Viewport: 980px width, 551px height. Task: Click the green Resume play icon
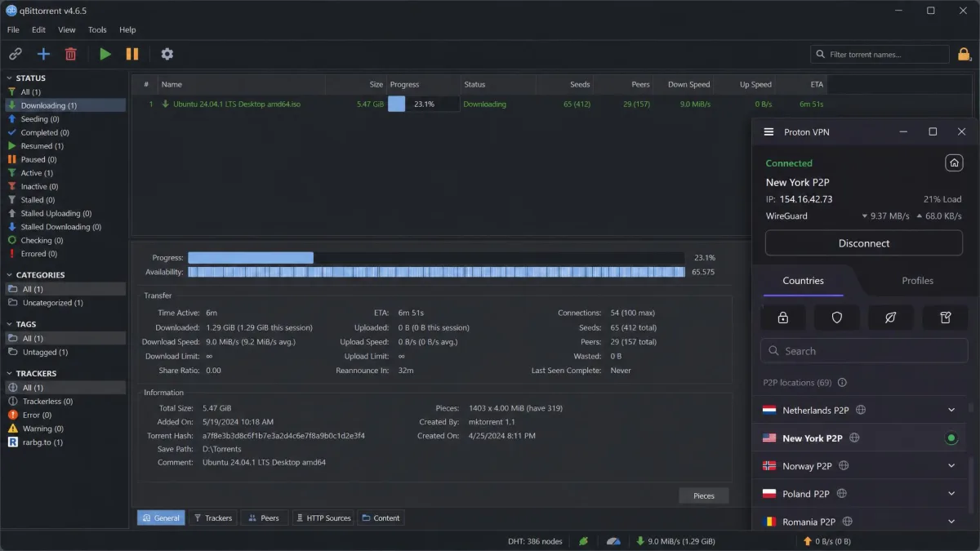click(105, 54)
